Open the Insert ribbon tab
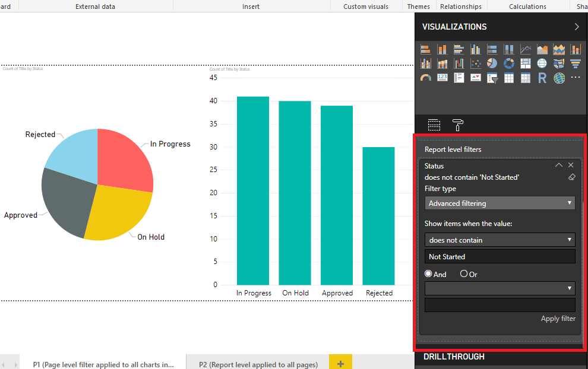This screenshot has width=588, height=369. pos(251,7)
